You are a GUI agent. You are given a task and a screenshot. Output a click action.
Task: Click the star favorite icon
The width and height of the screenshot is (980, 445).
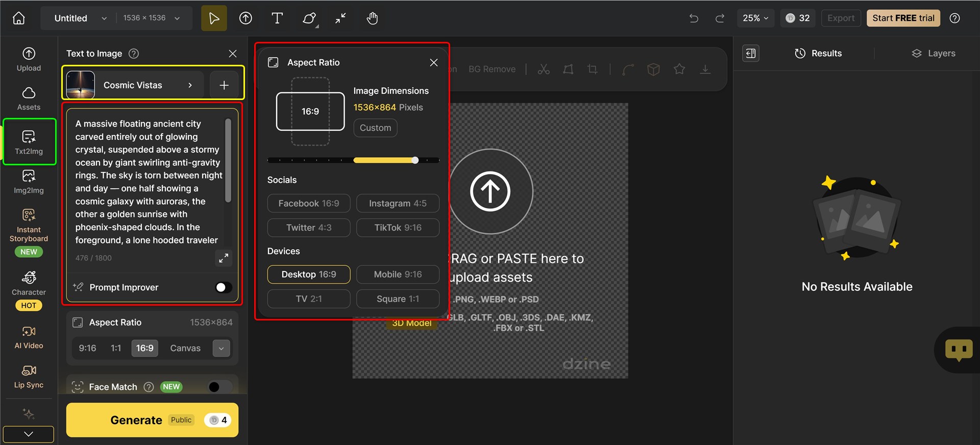point(679,69)
